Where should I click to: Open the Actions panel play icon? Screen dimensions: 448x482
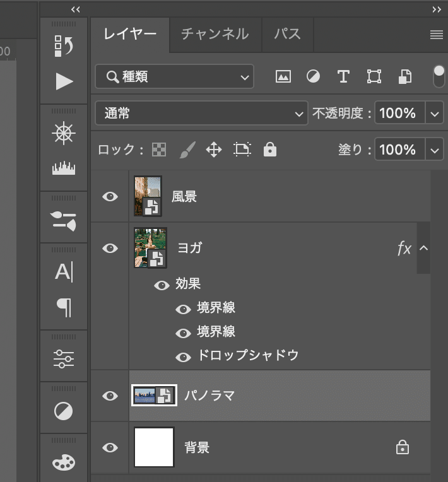64,81
